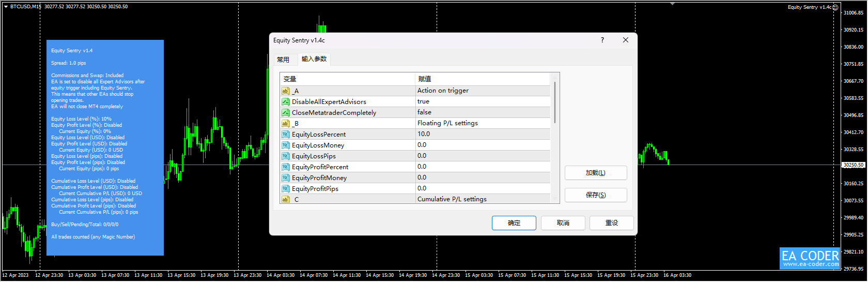Click the help question mark in dialog title
Image resolution: width=868 pixels, height=282 pixels.
[x=602, y=40]
